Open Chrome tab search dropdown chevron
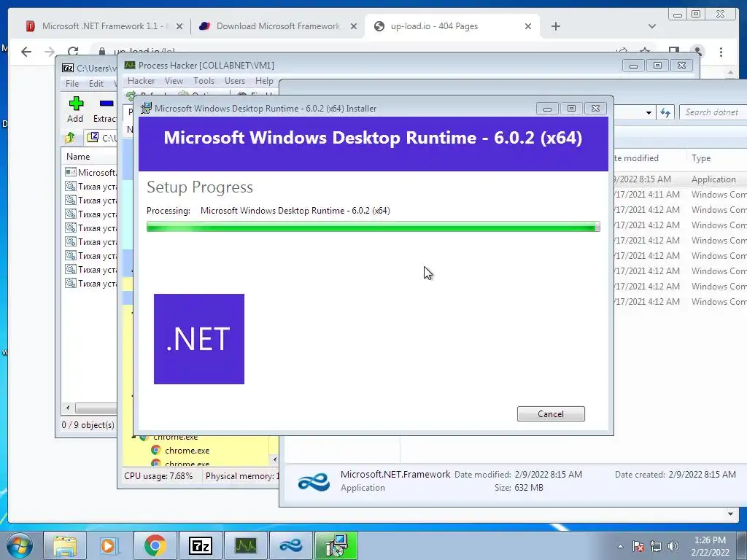 (651, 26)
